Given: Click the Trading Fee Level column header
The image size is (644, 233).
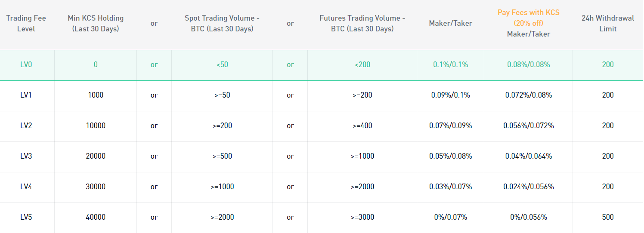Looking at the screenshot, I should click(26, 24).
